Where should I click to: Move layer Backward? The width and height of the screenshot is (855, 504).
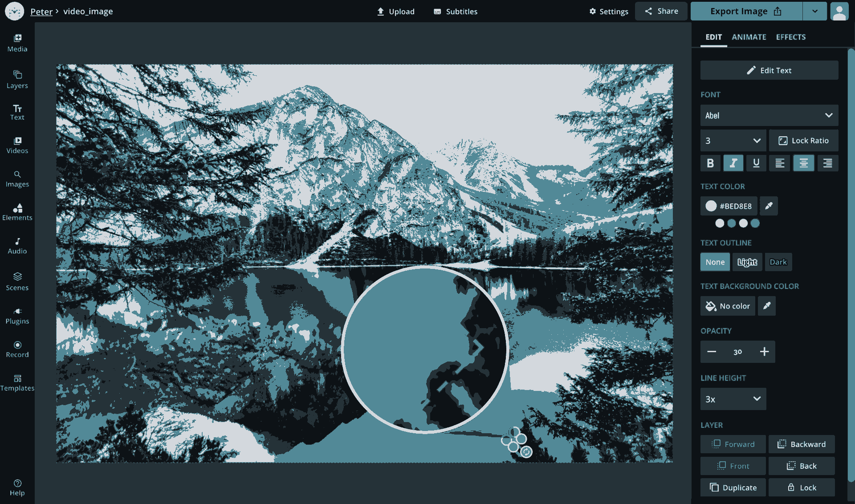coord(802,444)
